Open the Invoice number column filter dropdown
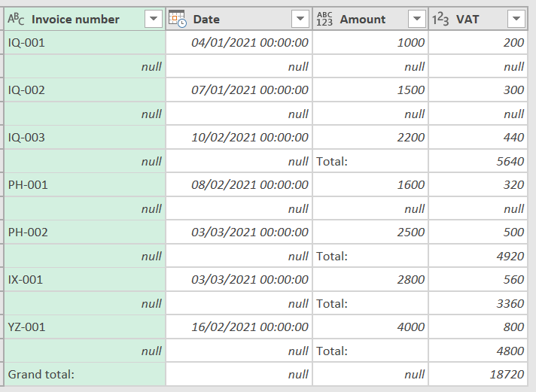 [153, 20]
